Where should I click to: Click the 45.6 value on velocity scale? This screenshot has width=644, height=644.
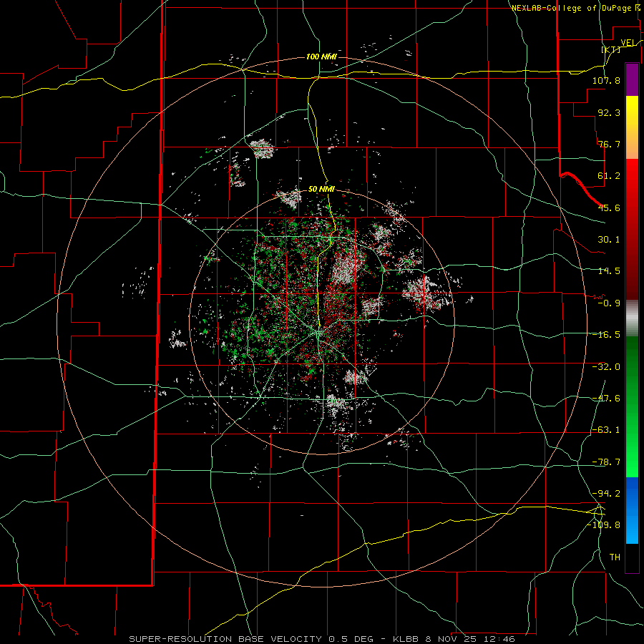(x=609, y=208)
